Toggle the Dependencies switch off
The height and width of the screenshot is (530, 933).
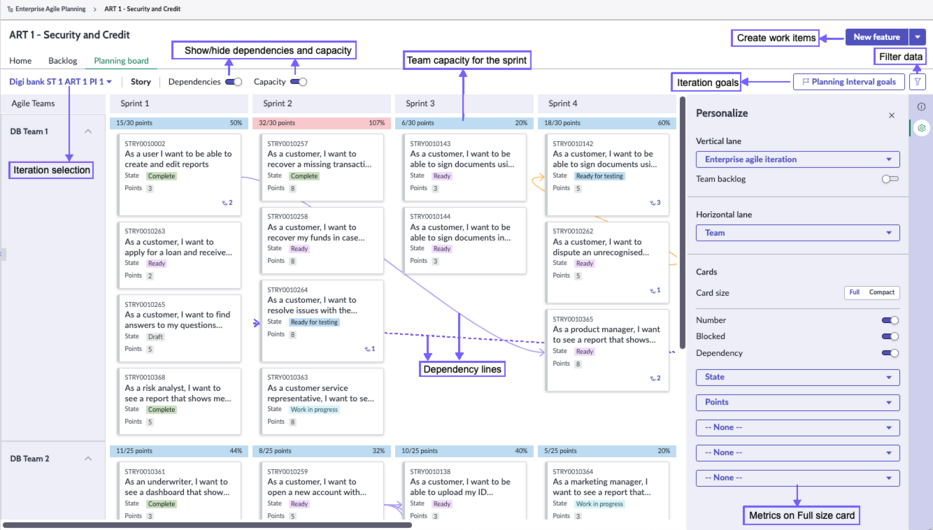coord(234,82)
